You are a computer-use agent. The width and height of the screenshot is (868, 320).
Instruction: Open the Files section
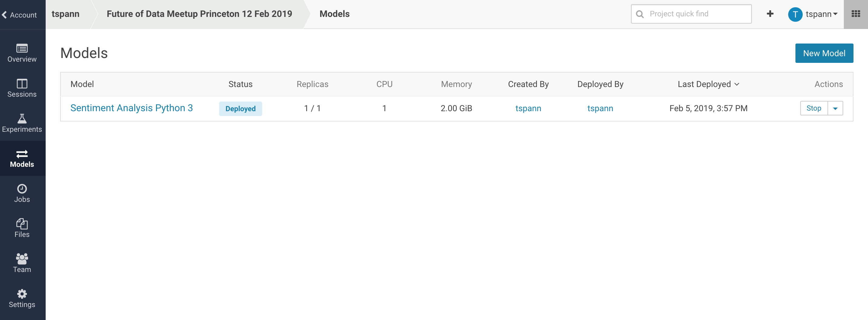pyautogui.click(x=22, y=228)
